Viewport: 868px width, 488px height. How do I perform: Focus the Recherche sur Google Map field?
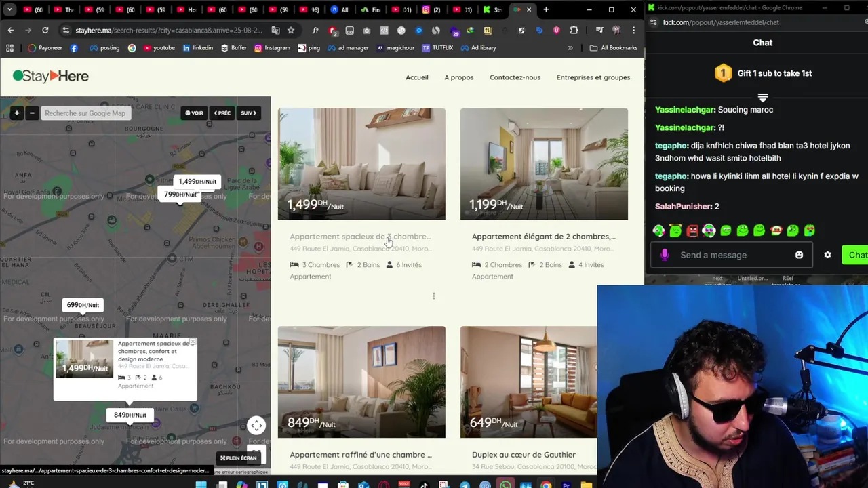(x=85, y=113)
